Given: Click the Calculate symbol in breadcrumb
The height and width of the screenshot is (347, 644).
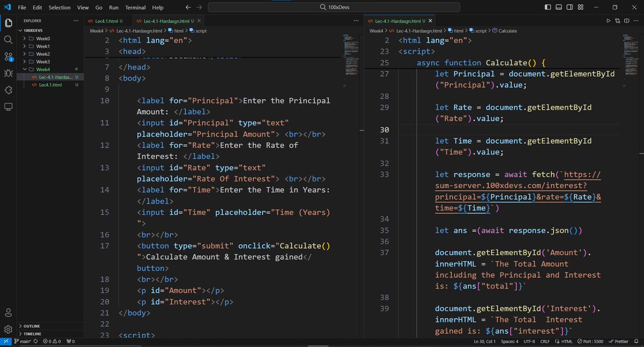Looking at the screenshot, I should 504,31.
